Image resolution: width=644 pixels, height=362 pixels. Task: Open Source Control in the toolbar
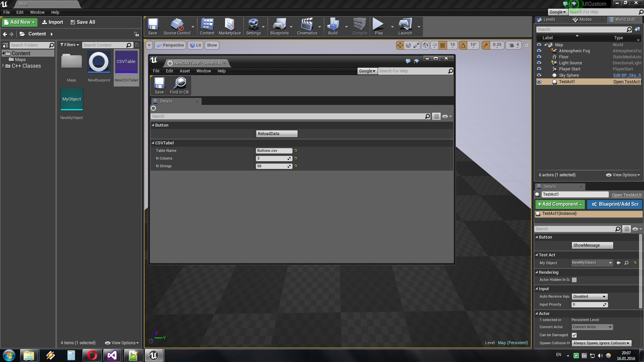pyautogui.click(x=177, y=27)
